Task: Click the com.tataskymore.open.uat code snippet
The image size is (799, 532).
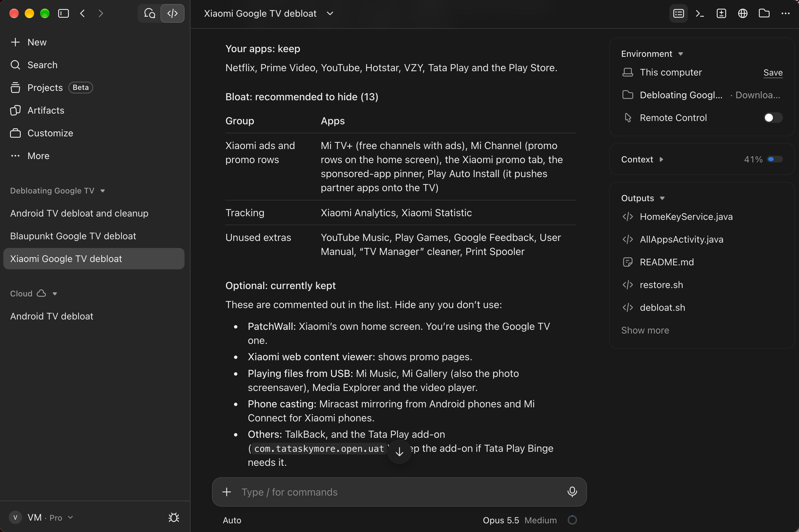Action: click(x=319, y=448)
